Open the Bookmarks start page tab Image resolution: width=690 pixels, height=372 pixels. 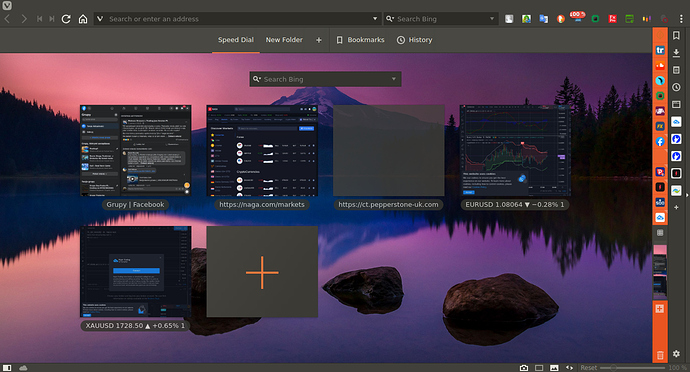click(360, 40)
